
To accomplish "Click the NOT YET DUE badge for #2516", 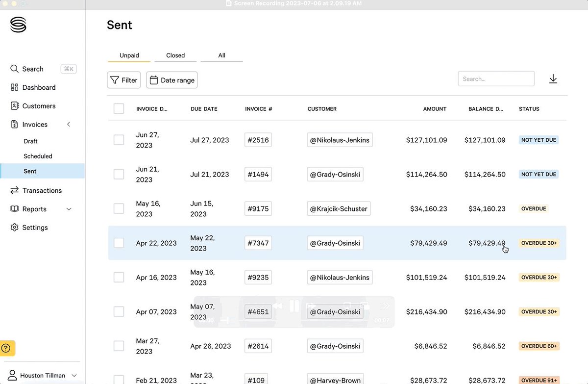I will 539,140.
